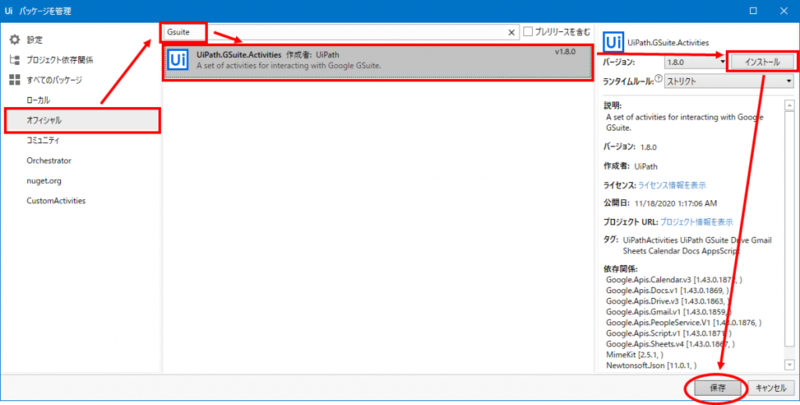
Task: Open the version 1.8.0 dropdown
Action: (695, 62)
